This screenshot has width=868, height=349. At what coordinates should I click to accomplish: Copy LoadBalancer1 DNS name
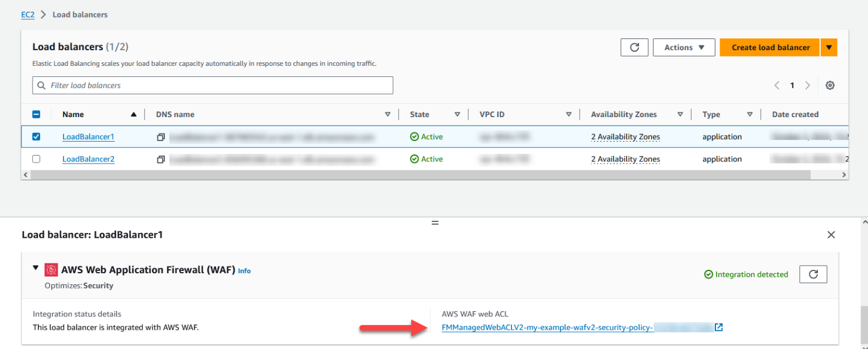tap(161, 136)
